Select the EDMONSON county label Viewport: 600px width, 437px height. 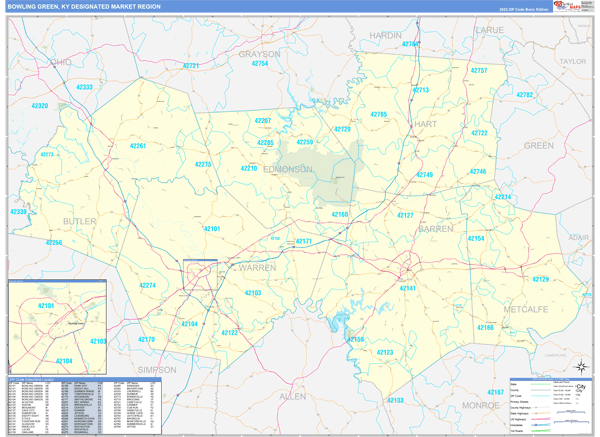[288, 169]
